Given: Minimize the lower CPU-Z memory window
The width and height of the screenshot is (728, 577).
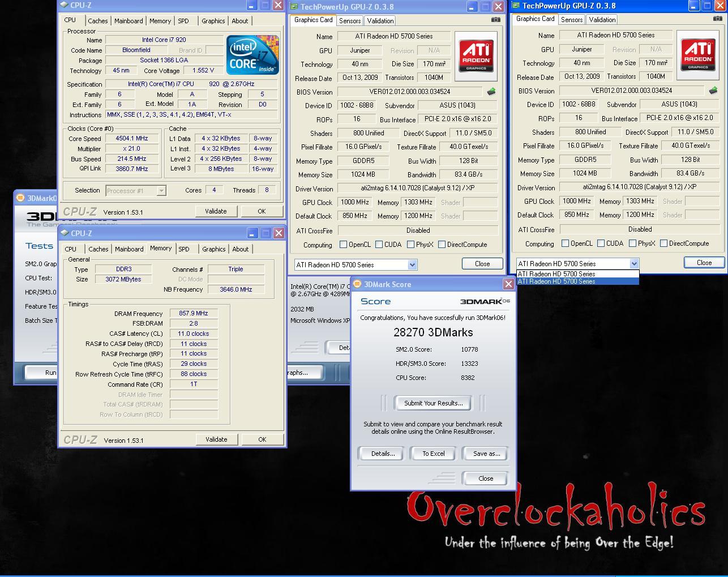Looking at the screenshot, I should (252, 233).
